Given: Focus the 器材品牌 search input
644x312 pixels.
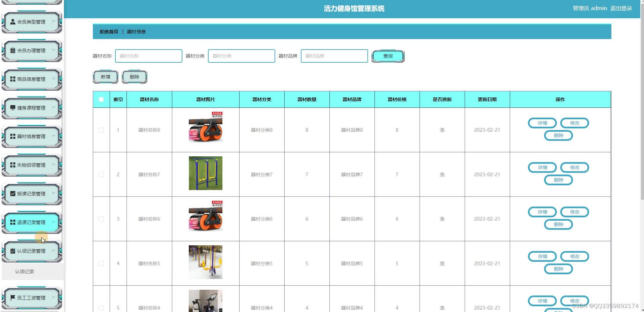Looking at the screenshot, I should (334, 56).
